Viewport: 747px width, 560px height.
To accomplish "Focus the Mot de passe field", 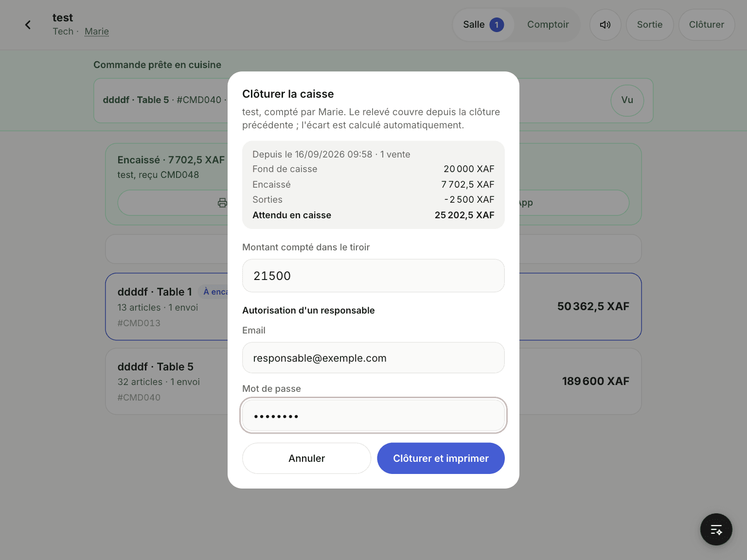I will (x=373, y=416).
